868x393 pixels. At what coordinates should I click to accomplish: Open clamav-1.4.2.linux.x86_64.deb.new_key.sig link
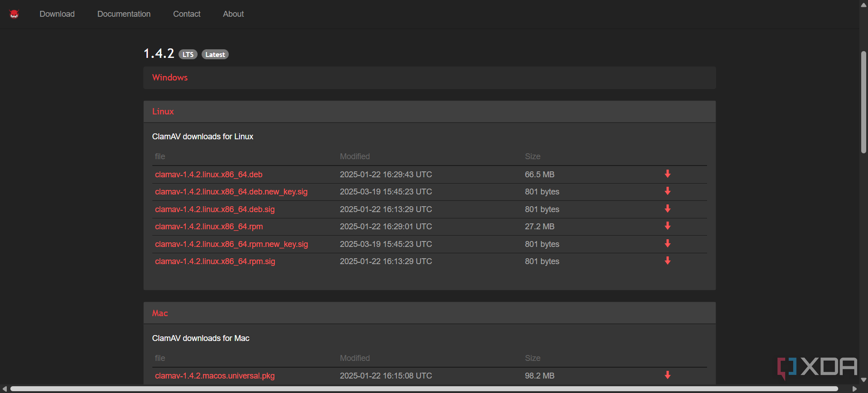pos(231,192)
